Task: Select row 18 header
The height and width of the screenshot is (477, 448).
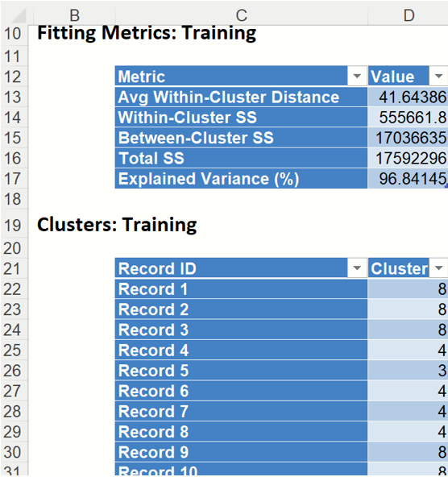Action: click(x=14, y=199)
